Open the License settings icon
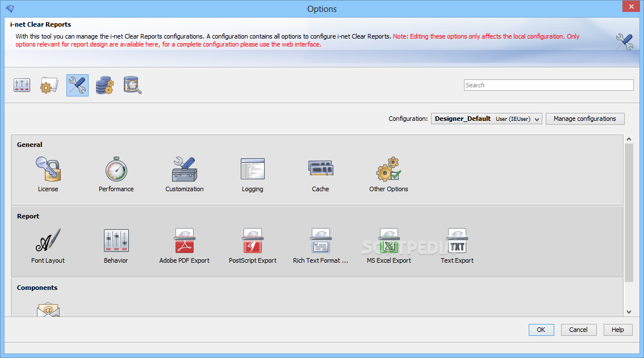644x358 pixels. 48,169
